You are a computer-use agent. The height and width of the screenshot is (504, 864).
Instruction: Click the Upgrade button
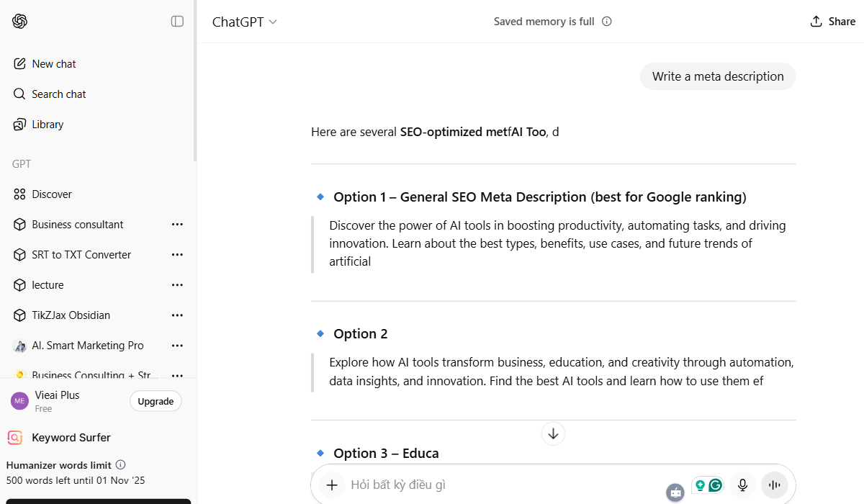[x=156, y=401]
